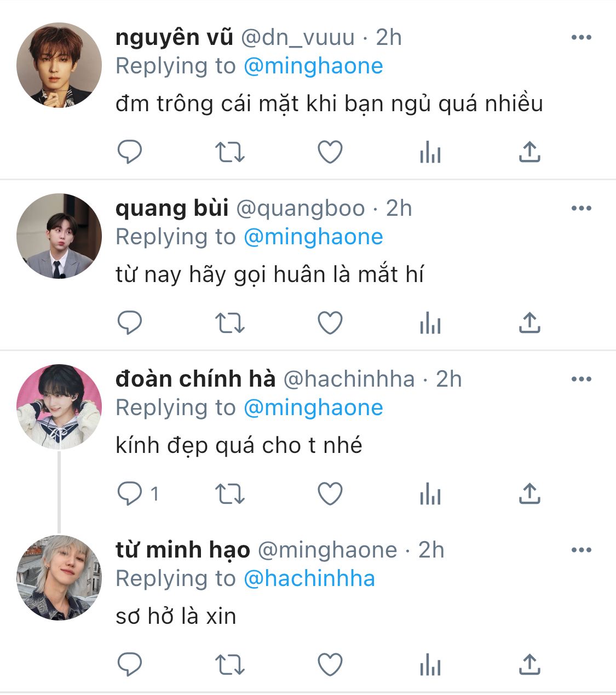Open more options for quang bùi's tweet

(x=581, y=208)
